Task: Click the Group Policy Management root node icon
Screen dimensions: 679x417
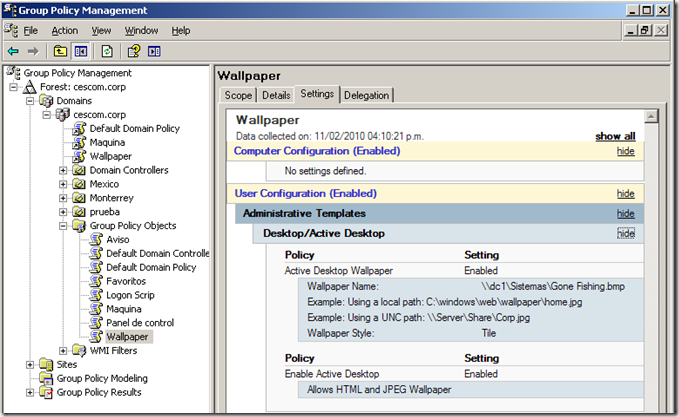Action: pos(13,72)
